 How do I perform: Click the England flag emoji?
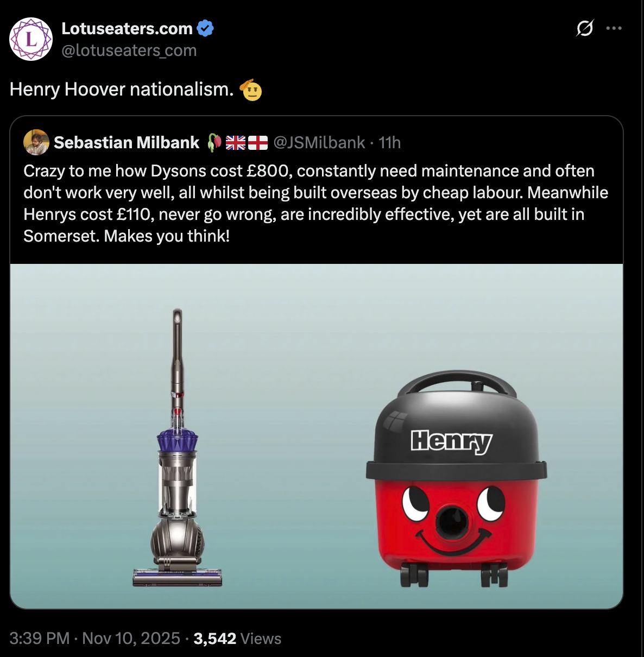click(258, 143)
